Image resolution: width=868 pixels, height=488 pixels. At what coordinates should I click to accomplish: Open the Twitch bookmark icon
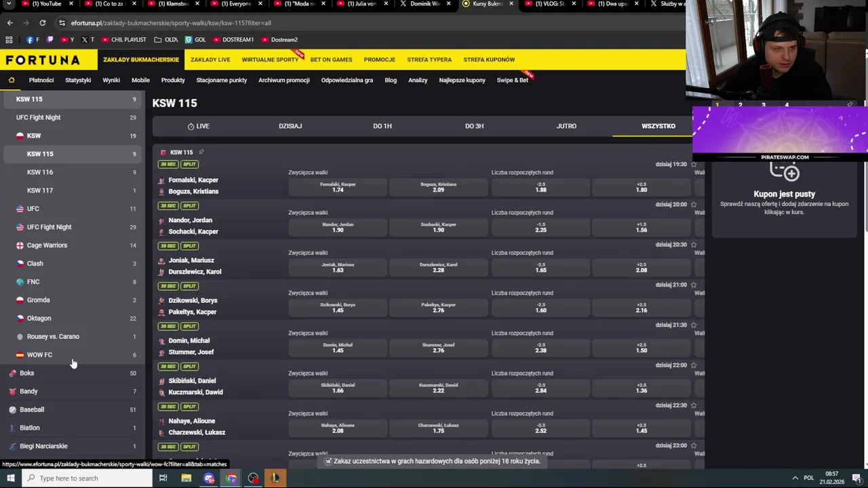coord(50,39)
